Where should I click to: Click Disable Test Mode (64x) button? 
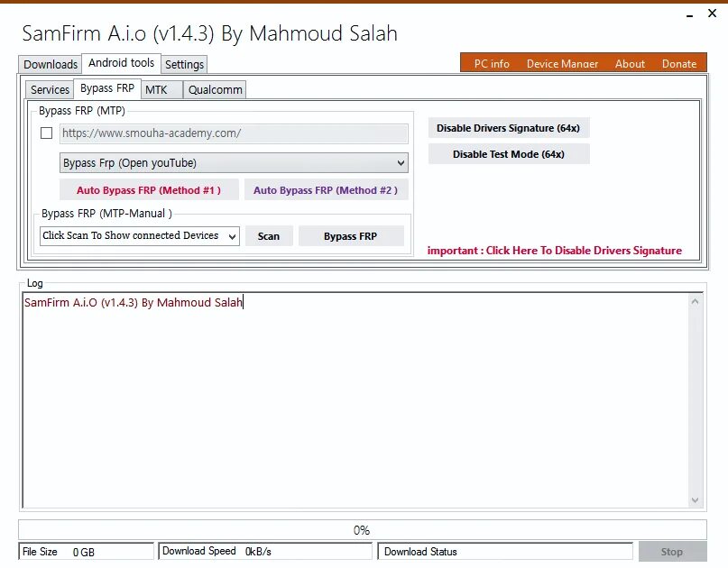(x=509, y=154)
